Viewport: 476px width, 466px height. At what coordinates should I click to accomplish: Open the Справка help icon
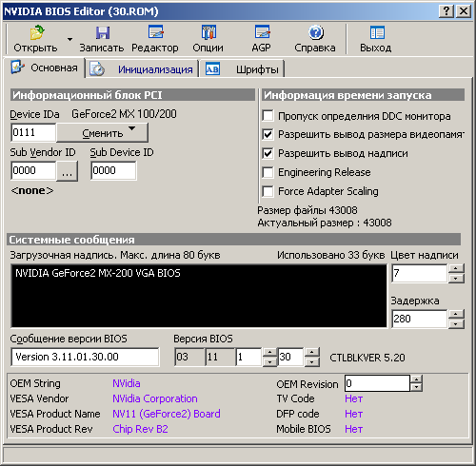(316, 32)
